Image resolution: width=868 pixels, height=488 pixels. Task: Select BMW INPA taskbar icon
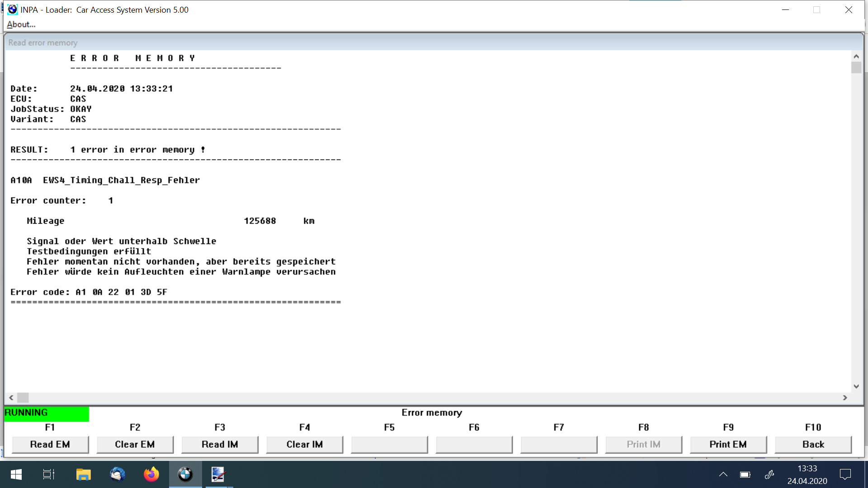pos(185,474)
